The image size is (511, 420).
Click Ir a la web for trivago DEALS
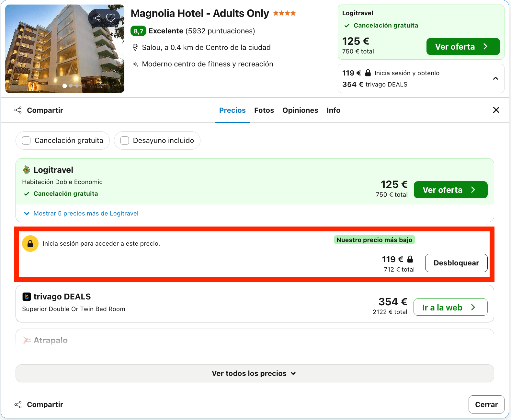[x=450, y=307]
